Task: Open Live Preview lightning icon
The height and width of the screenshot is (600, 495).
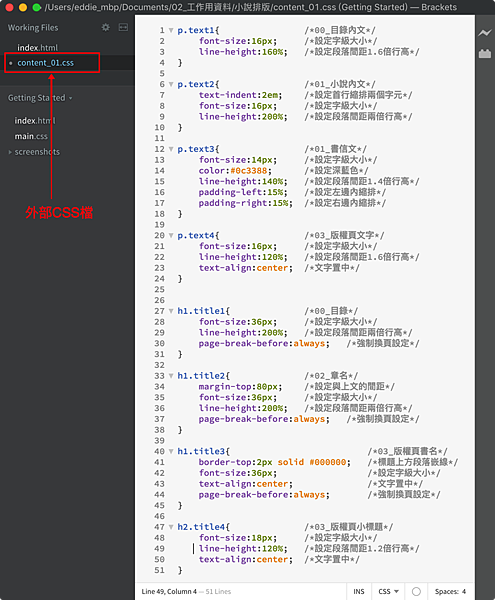Action: pyautogui.click(x=485, y=33)
